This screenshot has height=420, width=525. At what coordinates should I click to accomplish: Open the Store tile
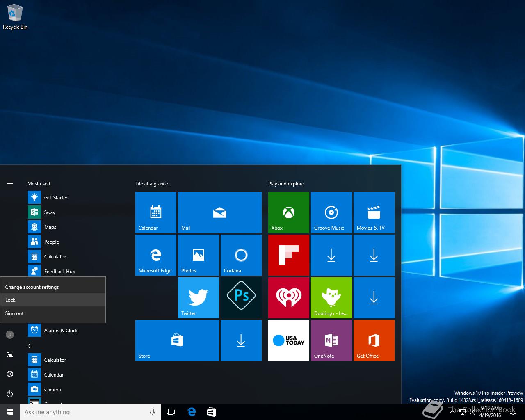[177, 340]
